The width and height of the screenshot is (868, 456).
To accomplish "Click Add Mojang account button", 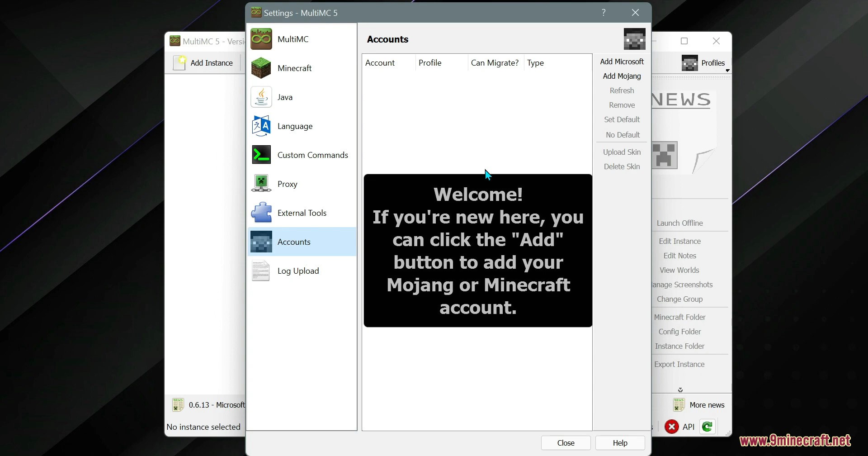I will coord(622,76).
